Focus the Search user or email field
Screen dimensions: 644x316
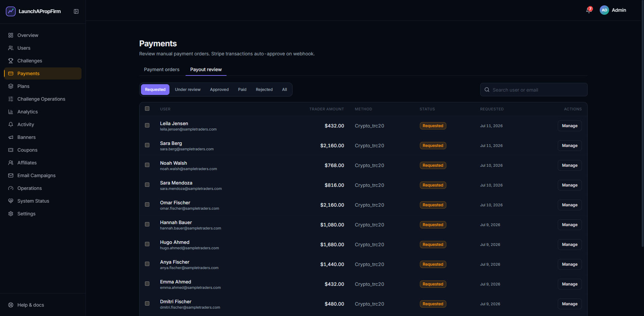coord(534,90)
